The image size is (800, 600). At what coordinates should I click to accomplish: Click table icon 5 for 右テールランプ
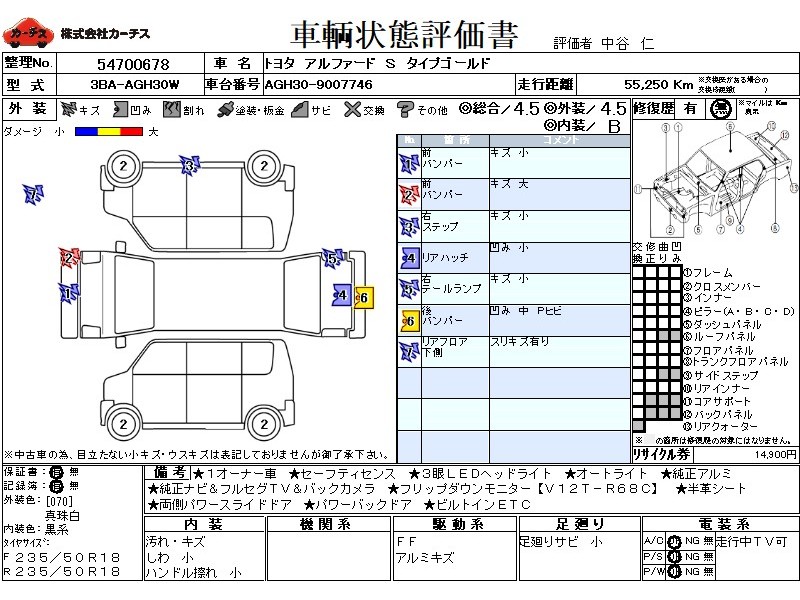[x=409, y=289]
